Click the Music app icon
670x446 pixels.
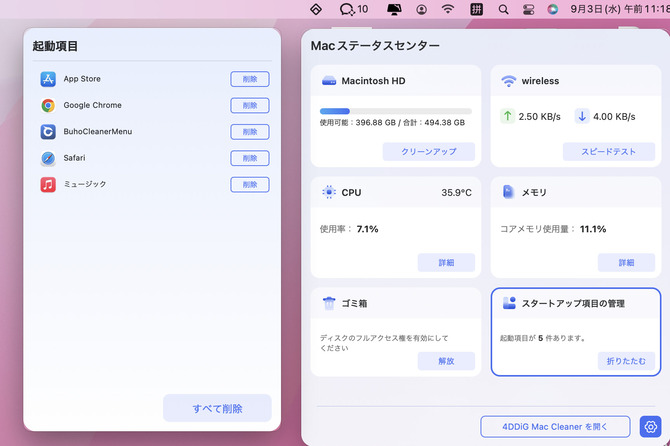[48, 185]
